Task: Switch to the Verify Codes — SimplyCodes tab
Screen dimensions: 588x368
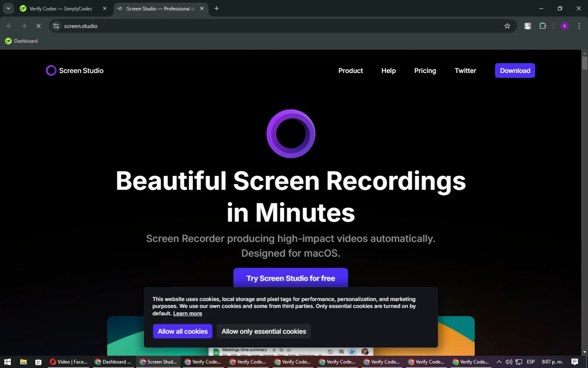Action: pos(60,9)
